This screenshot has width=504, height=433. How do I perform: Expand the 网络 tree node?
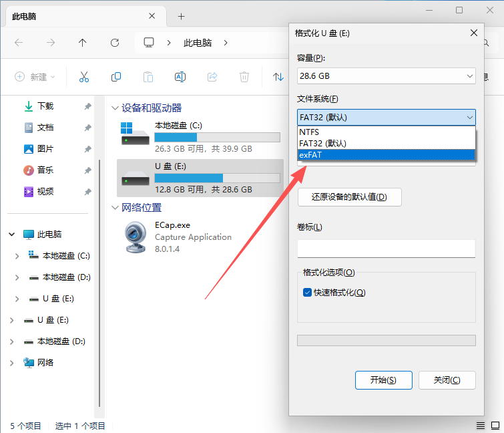pos(11,363)
